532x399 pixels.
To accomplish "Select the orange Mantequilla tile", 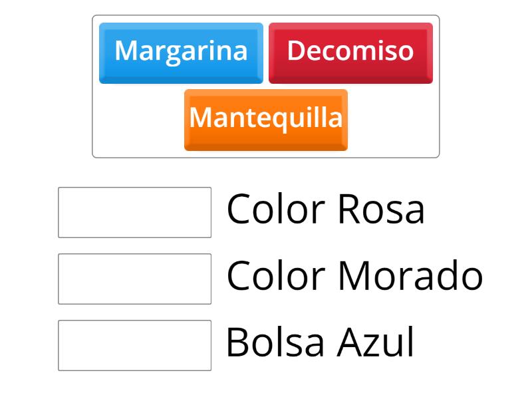I will tap(265, 120).
